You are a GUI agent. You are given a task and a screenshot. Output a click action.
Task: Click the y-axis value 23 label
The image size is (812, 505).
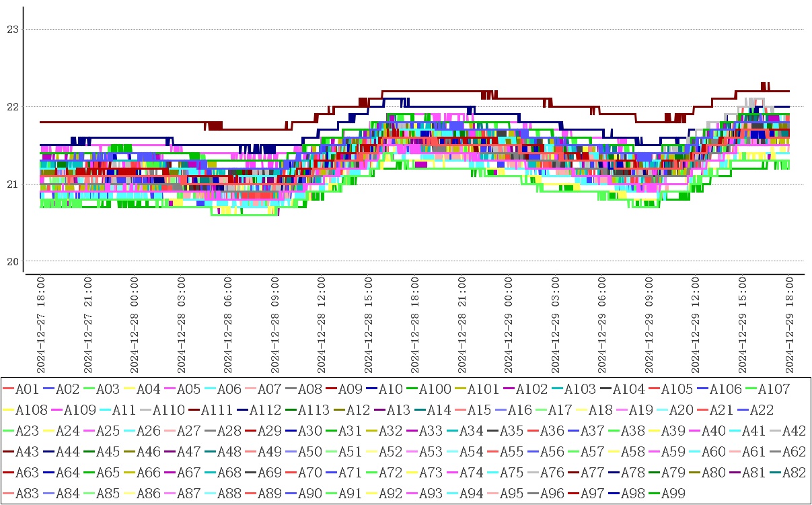click(11, 29)
